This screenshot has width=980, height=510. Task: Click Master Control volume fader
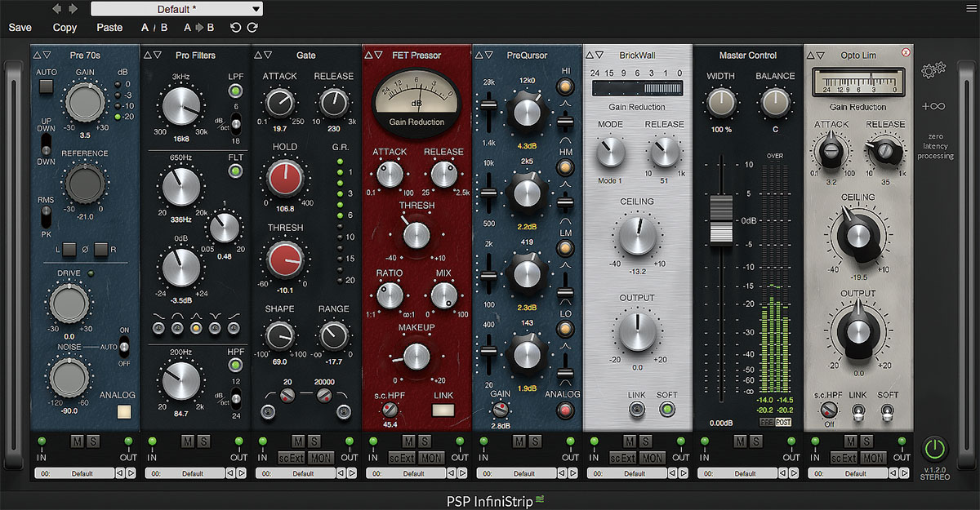720,220
